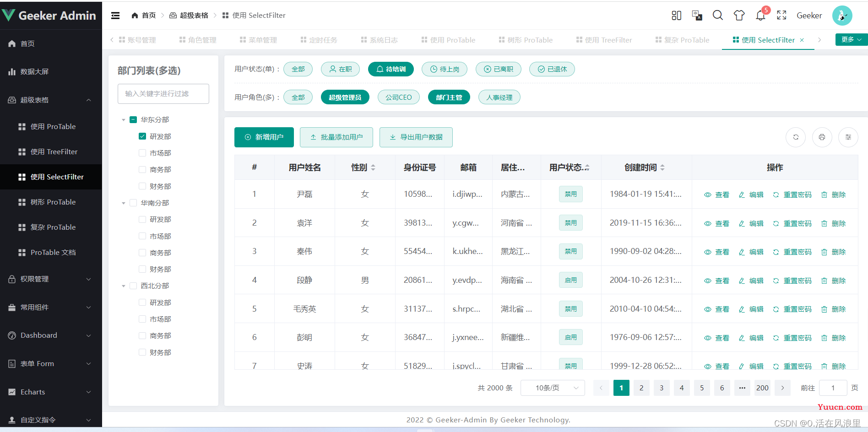
Task: Edit user 袁洋
Action: pos(751,223)
